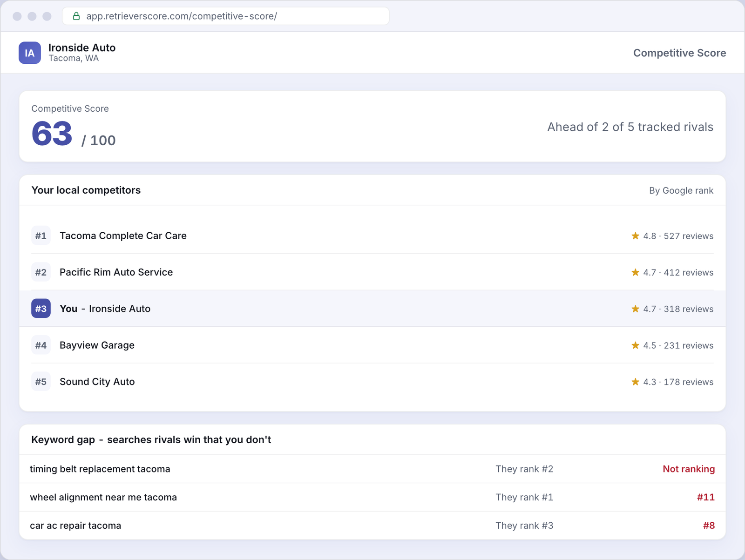This screenshot has width=745, height=560.
Task: Select the You - Ironside Auto row
Action: click(372, 309)
